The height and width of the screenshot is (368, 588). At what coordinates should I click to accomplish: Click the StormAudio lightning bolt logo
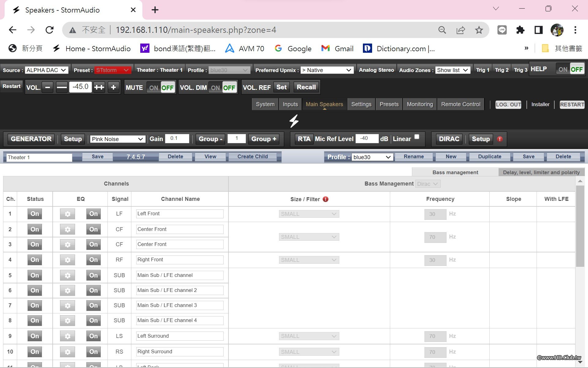[294, 121]
